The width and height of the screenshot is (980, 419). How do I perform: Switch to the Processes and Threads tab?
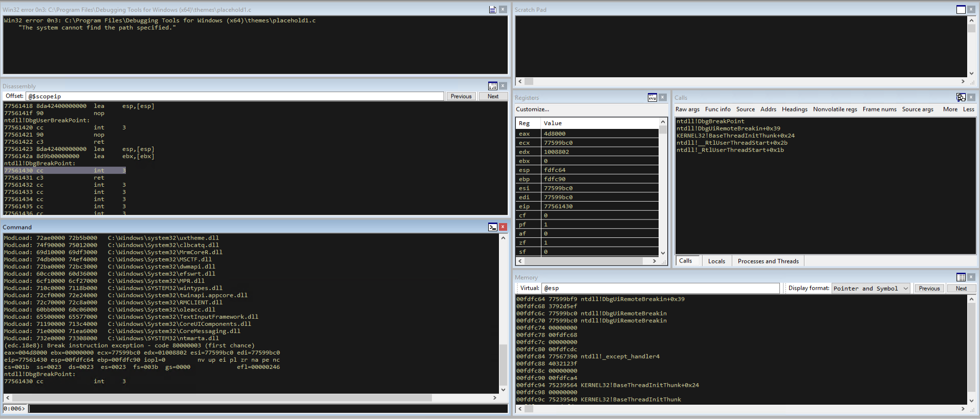[x=768, y=261]
